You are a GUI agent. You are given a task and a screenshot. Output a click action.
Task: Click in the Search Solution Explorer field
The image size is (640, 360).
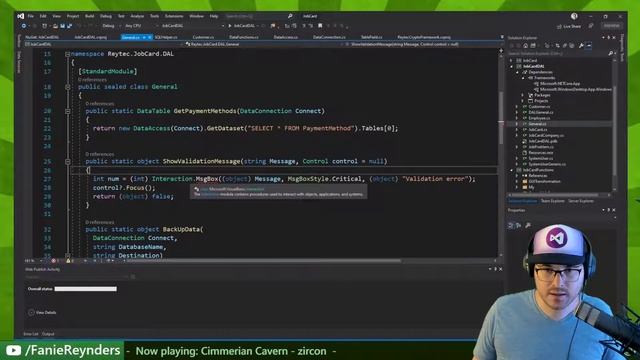coord(558,53)
